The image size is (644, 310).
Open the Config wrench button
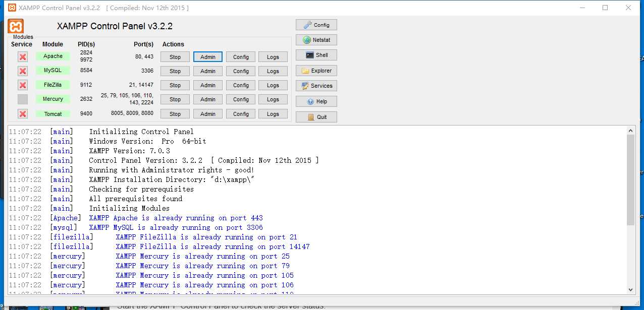coord(316,25)
